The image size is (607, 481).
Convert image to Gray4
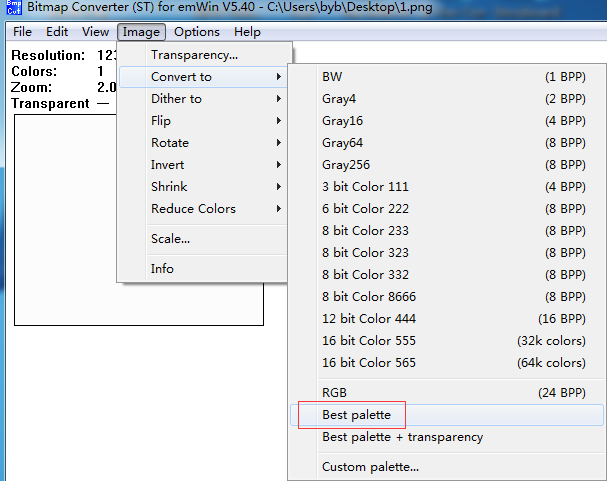click(x=447, y=99)
